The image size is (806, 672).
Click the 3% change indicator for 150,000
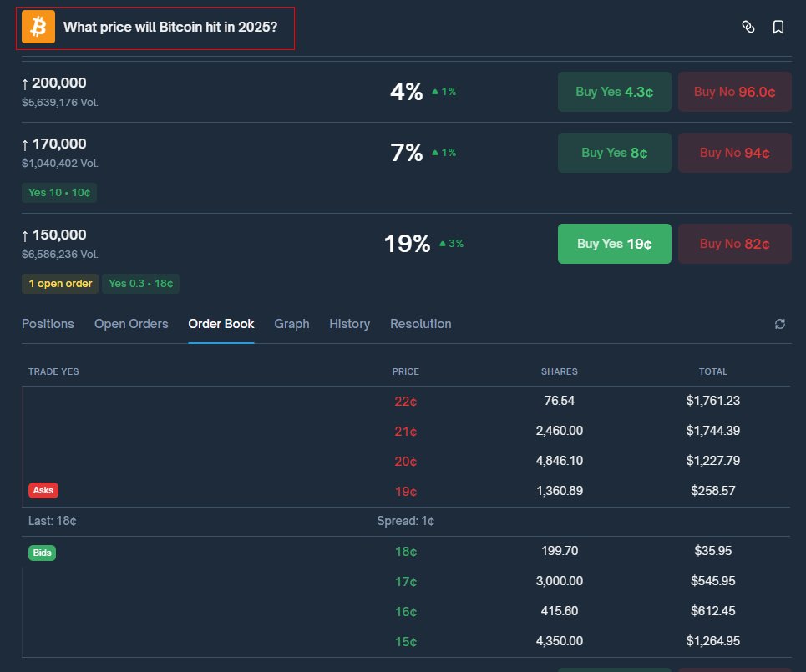(451, 244)
